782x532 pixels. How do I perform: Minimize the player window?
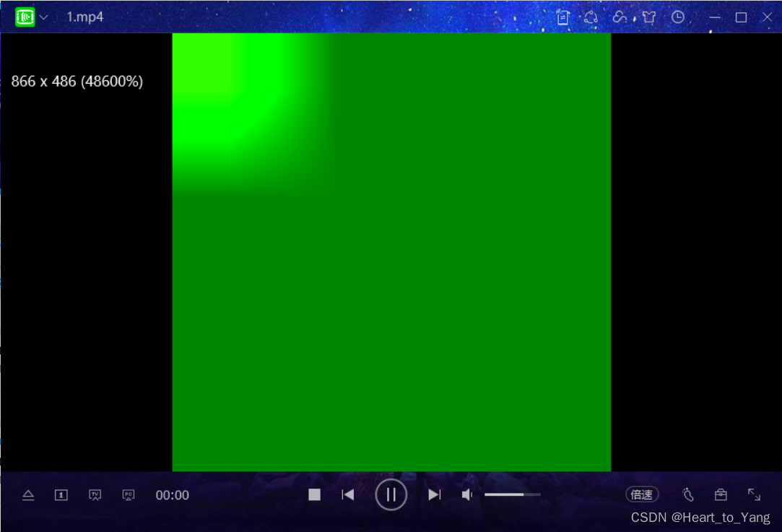pyautogui.click(x=715, y=17)
